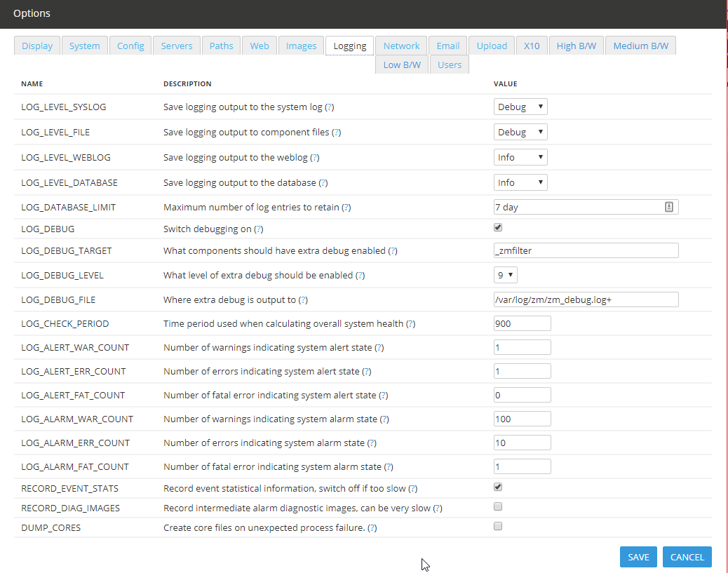Image resolution: width=728 pixels, height=573 pixels.
Task: Open help for LOG_LEVEL_SYSLOG option
Action: click(x=329, y=107)
